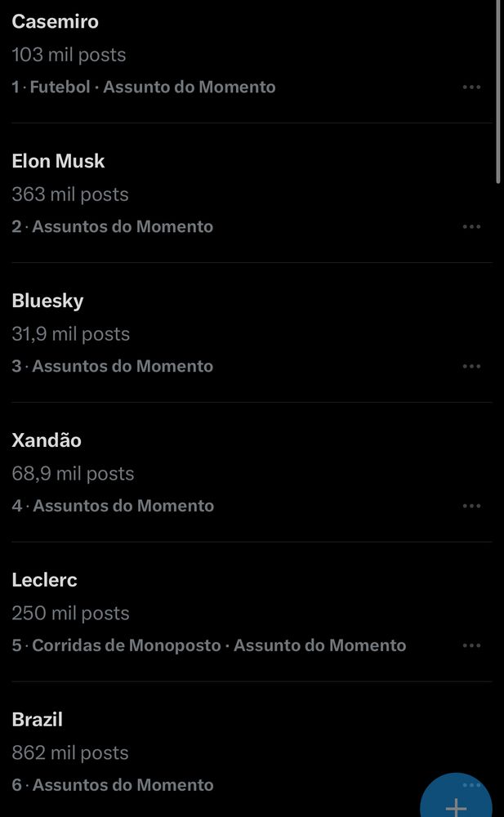Open more options for the Leclerc trend
The width and height of the screenshot is (504, 817).
(472, 645)
